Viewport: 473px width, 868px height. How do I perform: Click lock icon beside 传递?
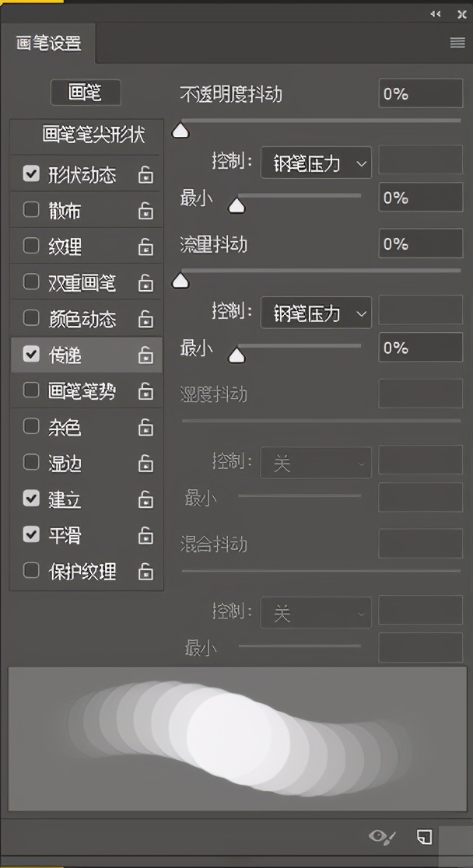pyautogui.click(x=145, y=355)
